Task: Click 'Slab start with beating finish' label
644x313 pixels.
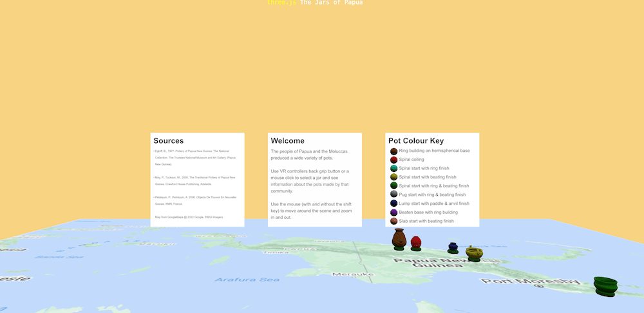Action: (x=426, y=221)
